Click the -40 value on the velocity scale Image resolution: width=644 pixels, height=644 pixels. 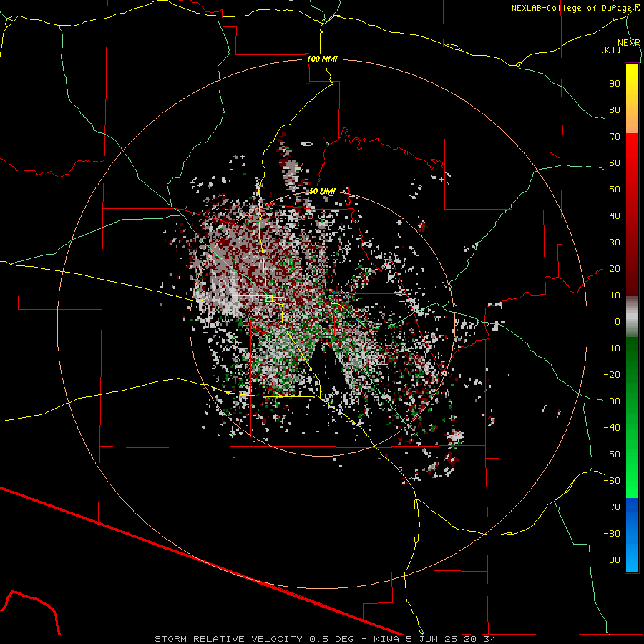612,428
